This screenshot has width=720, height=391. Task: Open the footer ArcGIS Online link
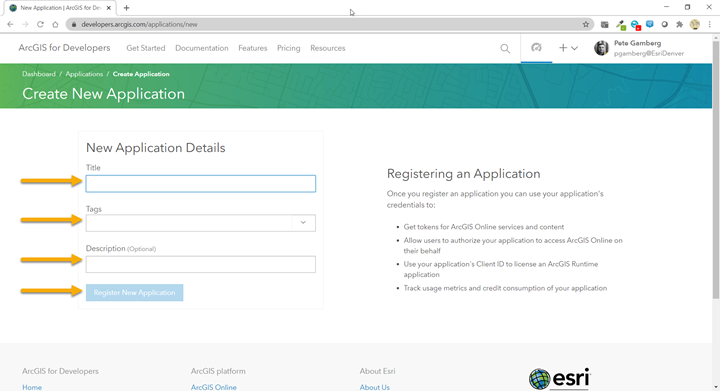tap(214, 387)
